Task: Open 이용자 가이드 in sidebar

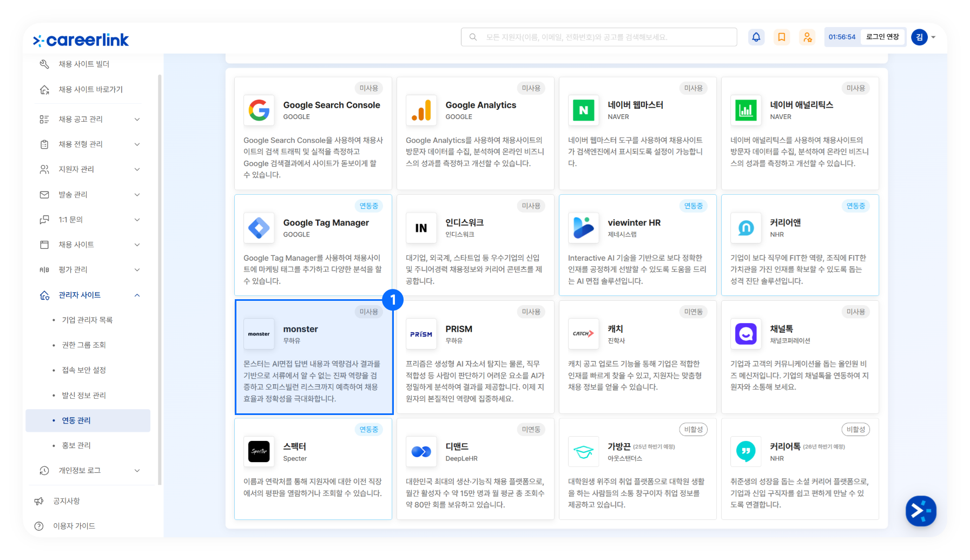Action: click(x=74, y=526)
